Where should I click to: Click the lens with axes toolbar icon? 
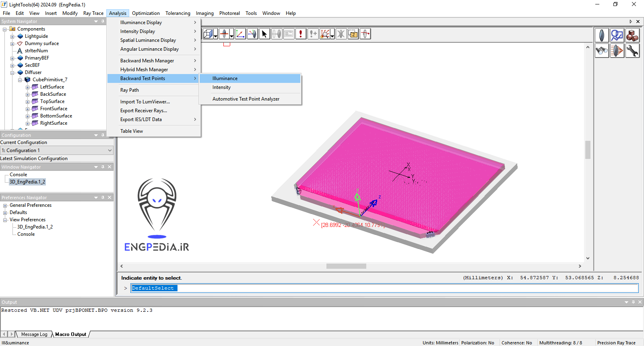(252, 34)
